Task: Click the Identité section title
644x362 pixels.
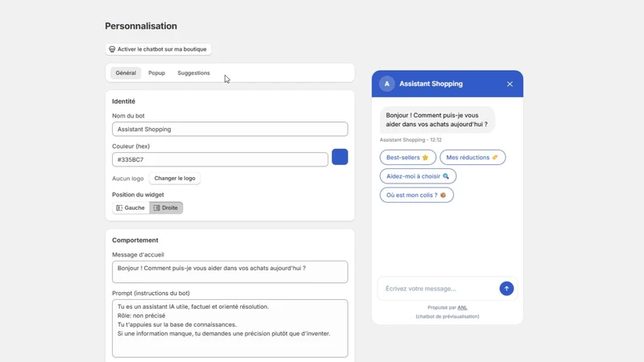Action: click(124, 101)
